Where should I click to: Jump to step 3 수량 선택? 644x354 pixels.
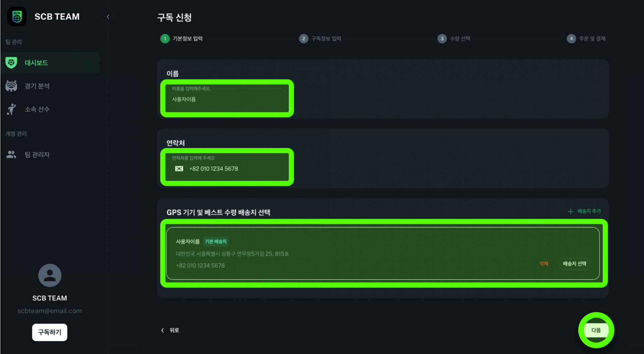pyautogui.click(x=454, y=39)
